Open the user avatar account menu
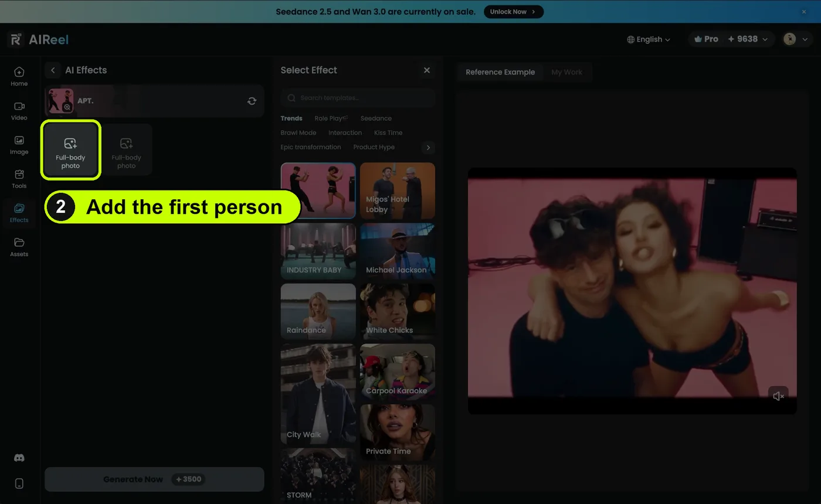Image resolution: width=821 pixels, height=504 pixels. click(796, 39)
